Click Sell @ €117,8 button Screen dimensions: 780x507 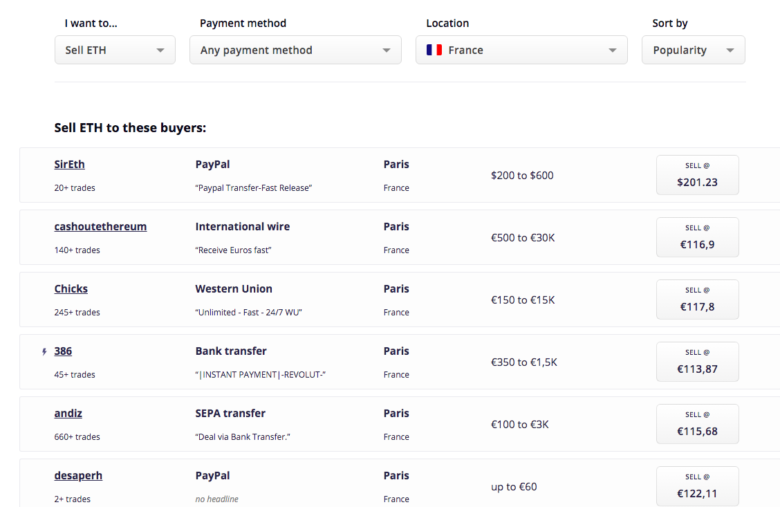[x=697, y=300]
